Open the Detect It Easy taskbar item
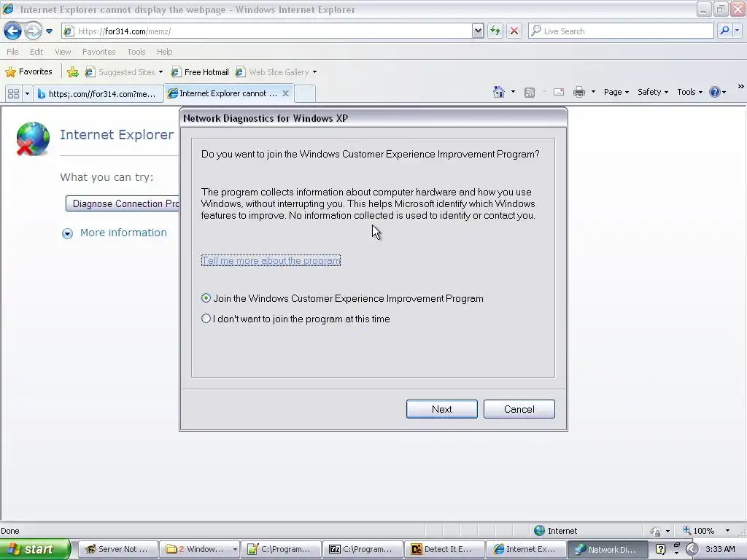Screen dimensions: 747x560 click(x=444, y=549)
